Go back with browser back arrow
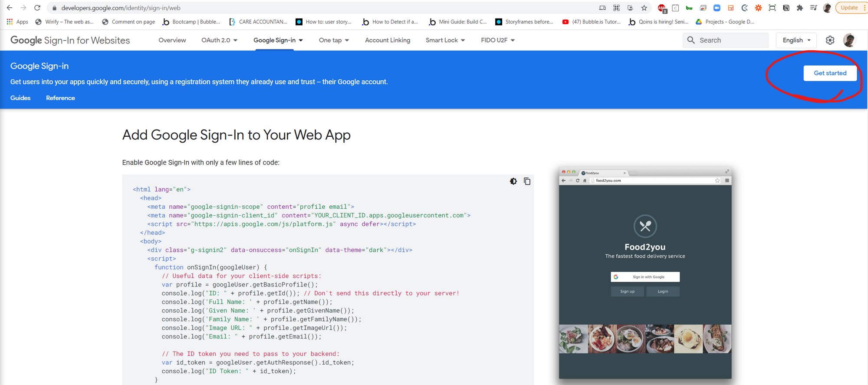This screenshot has width=868, height=385. [x=10, y=8]
